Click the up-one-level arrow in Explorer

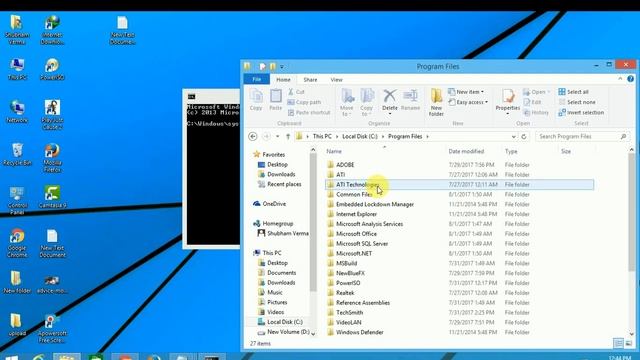[x=288, y=136]
